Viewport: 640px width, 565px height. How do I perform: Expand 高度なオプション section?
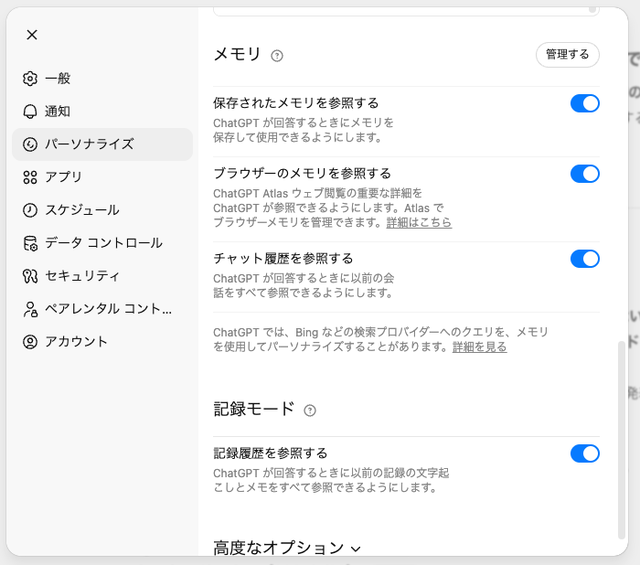click(x=287, y=548)
